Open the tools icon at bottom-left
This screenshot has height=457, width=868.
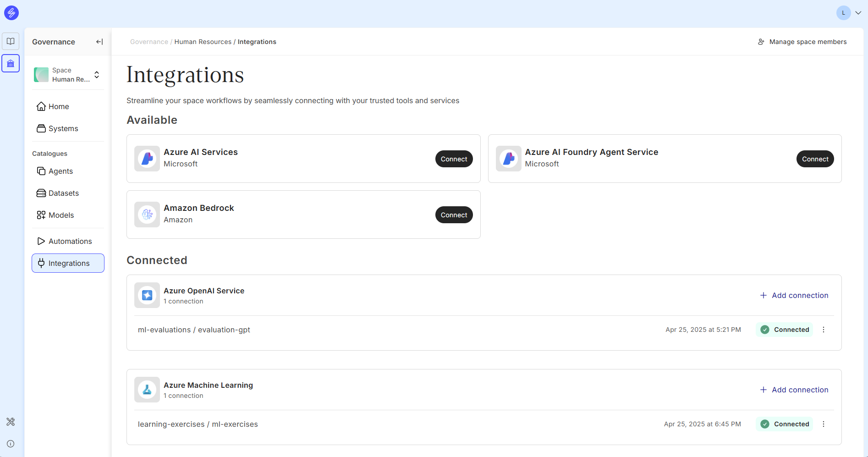point(11,422)
